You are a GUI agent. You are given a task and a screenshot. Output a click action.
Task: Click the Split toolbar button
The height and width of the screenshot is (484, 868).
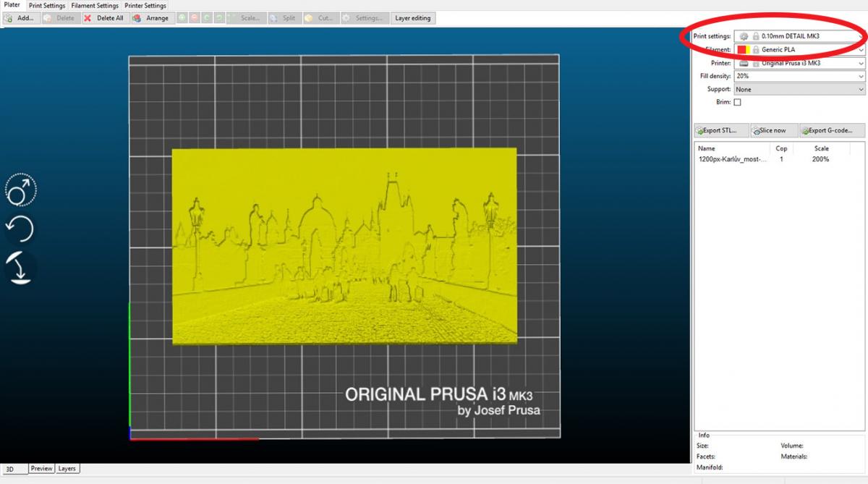[x=284, y=18]
